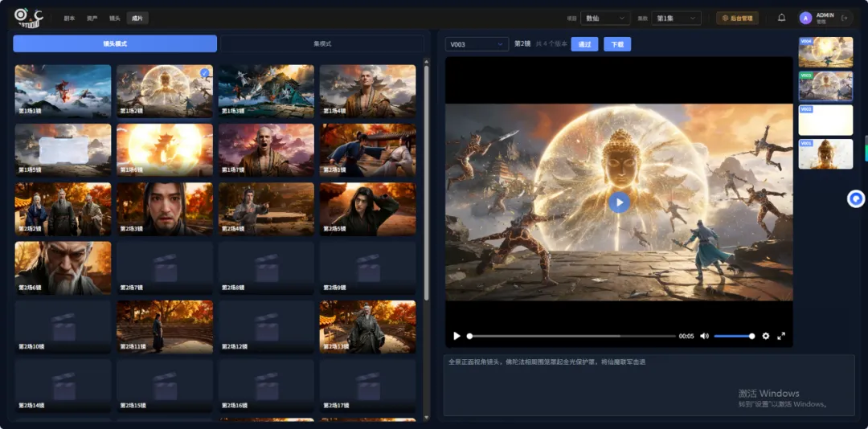Open the 第2场5镜 shot thumbnail

pyautogui.click(x=367, y=209)
